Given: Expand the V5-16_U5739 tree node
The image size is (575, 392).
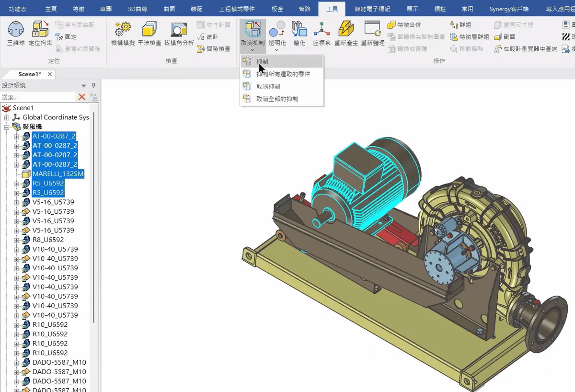Looking at the screenshot, I should (17, 202).
